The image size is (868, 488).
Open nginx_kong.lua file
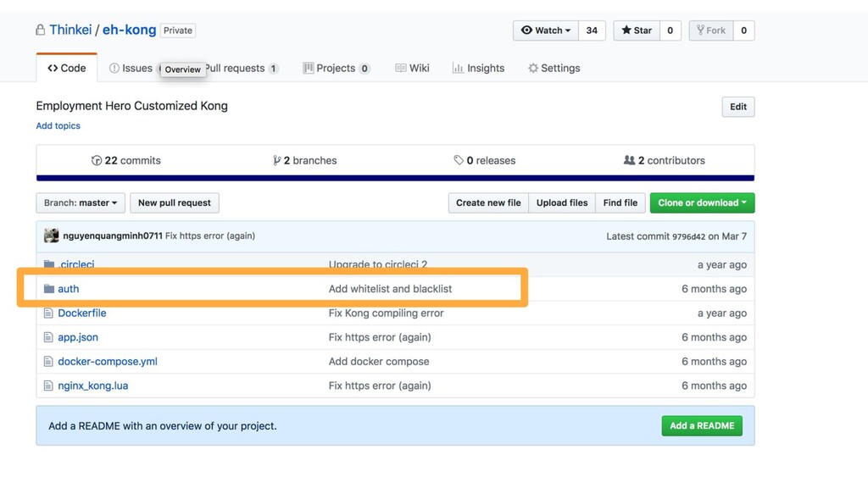pos(93,385)
